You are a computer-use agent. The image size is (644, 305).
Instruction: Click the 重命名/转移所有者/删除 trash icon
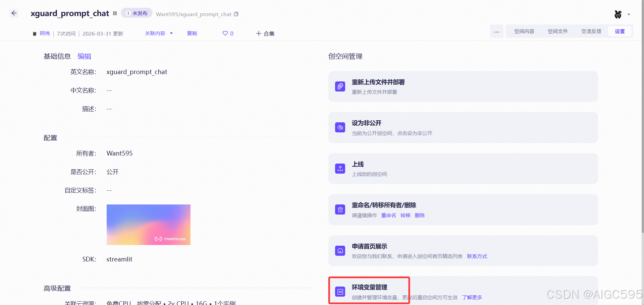click(x=340, y=209)
